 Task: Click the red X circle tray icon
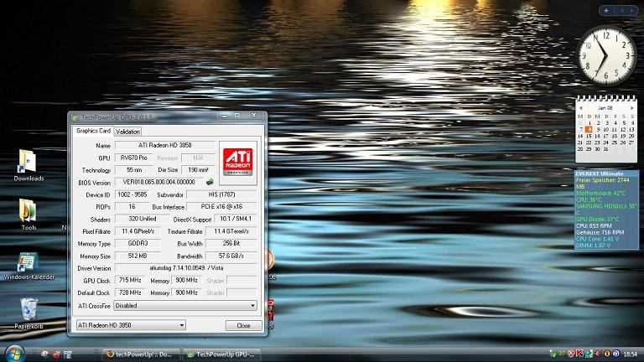571,354
